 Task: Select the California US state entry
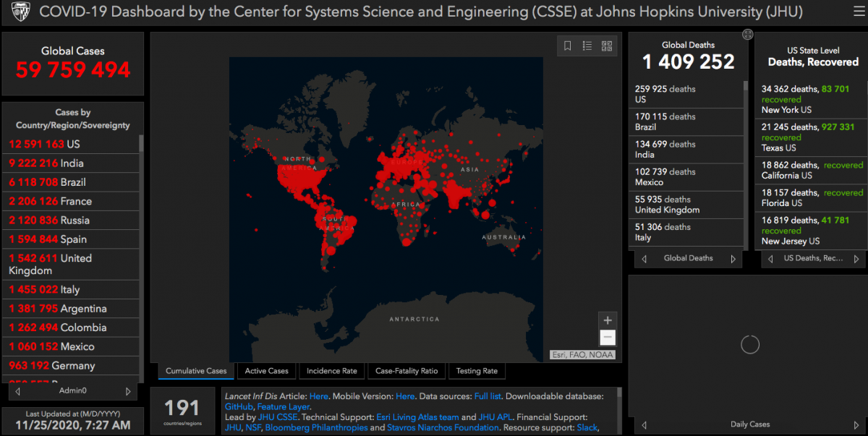tap(812, 171)
